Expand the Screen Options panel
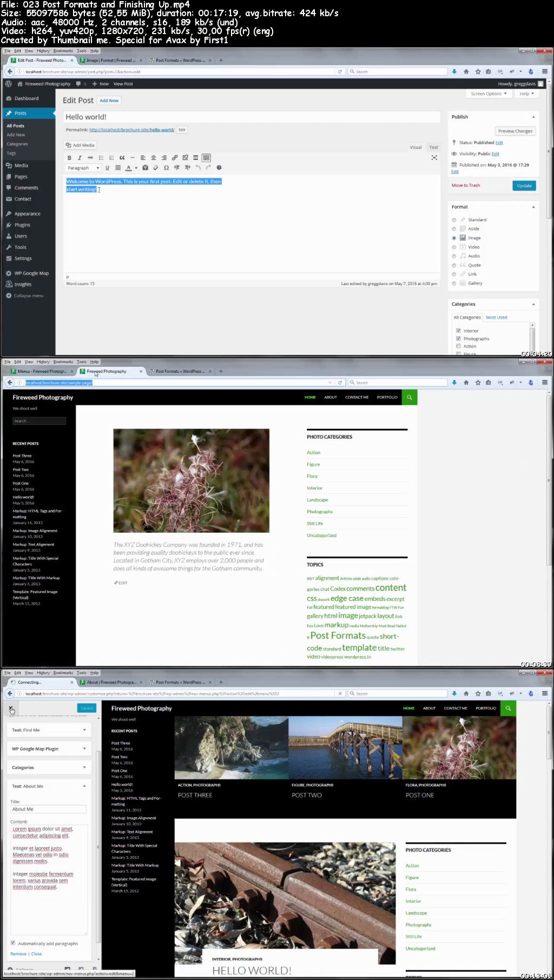The width and height of the screenshot is (554, 980). [489, 94]
